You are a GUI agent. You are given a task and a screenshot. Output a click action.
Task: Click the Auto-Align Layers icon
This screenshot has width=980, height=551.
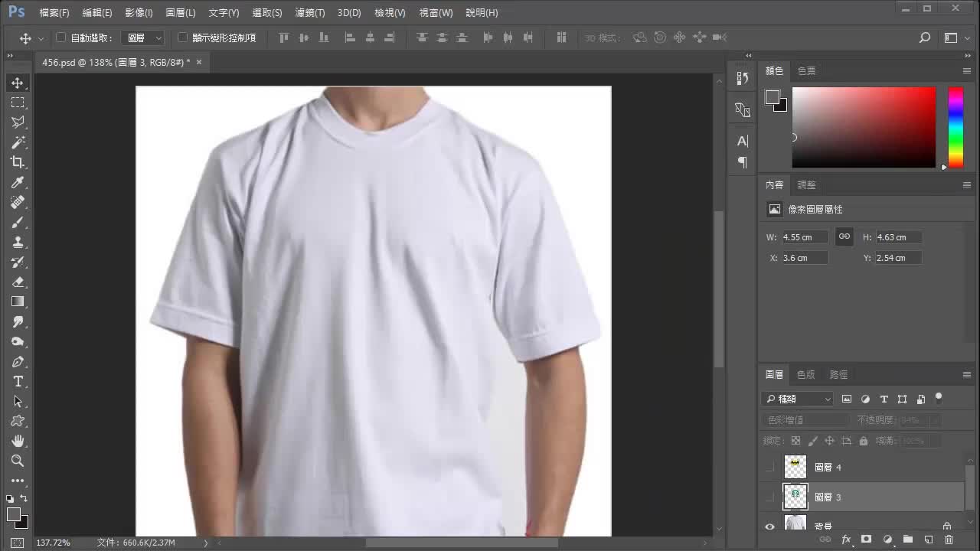pyautogui.click(x=561, y=37)
